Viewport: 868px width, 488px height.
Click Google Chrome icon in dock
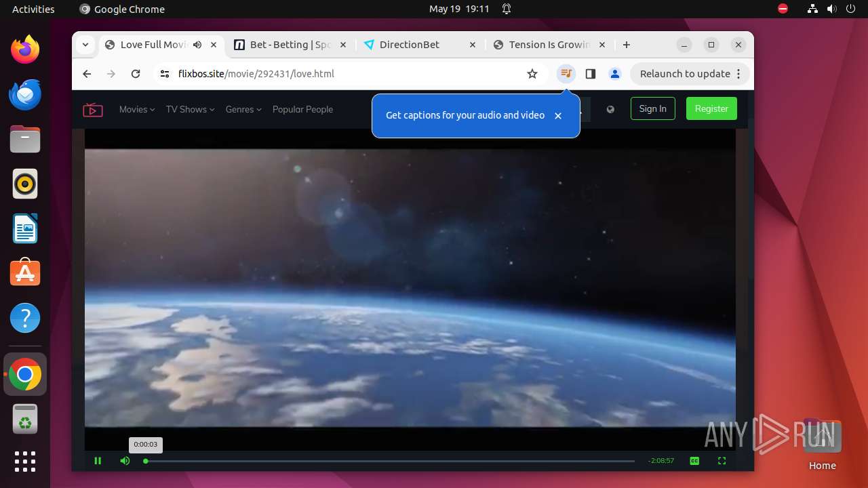(x=25, y=374)
